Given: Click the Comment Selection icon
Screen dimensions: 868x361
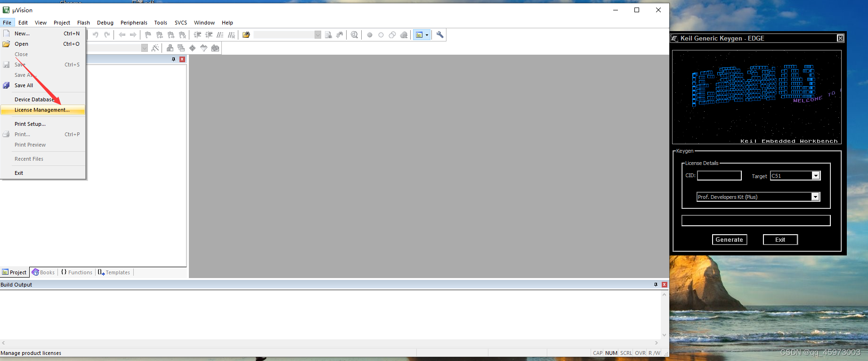Looking at the screenshot, I should pyautogui.click(x=220, y=35).
